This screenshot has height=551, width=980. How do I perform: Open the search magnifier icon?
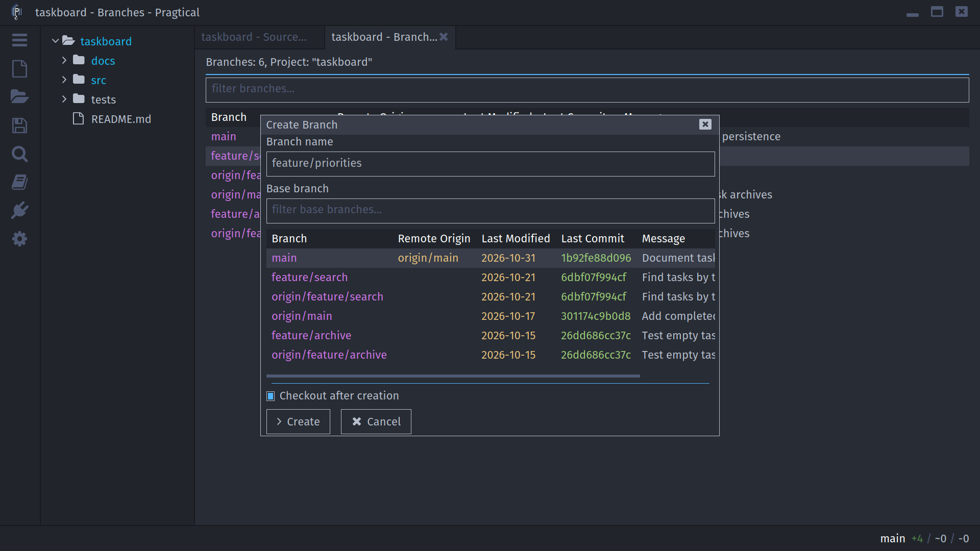pos(19,154)
